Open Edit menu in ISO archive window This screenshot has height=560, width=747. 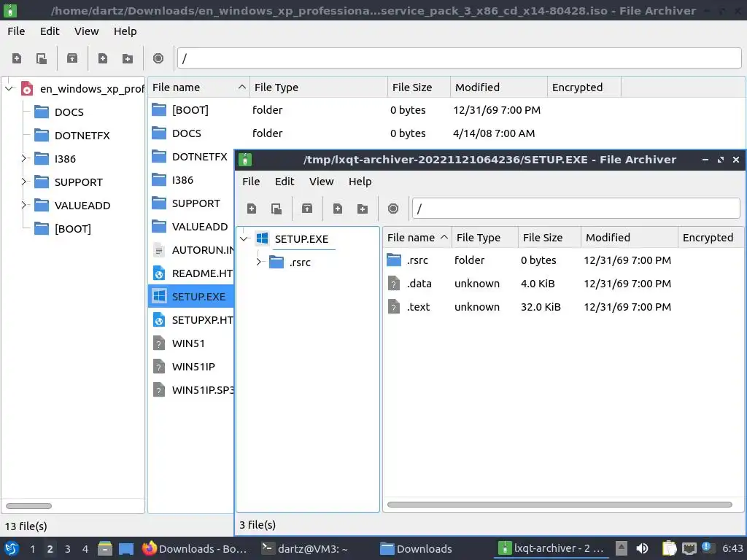click(x=50, y=31)
